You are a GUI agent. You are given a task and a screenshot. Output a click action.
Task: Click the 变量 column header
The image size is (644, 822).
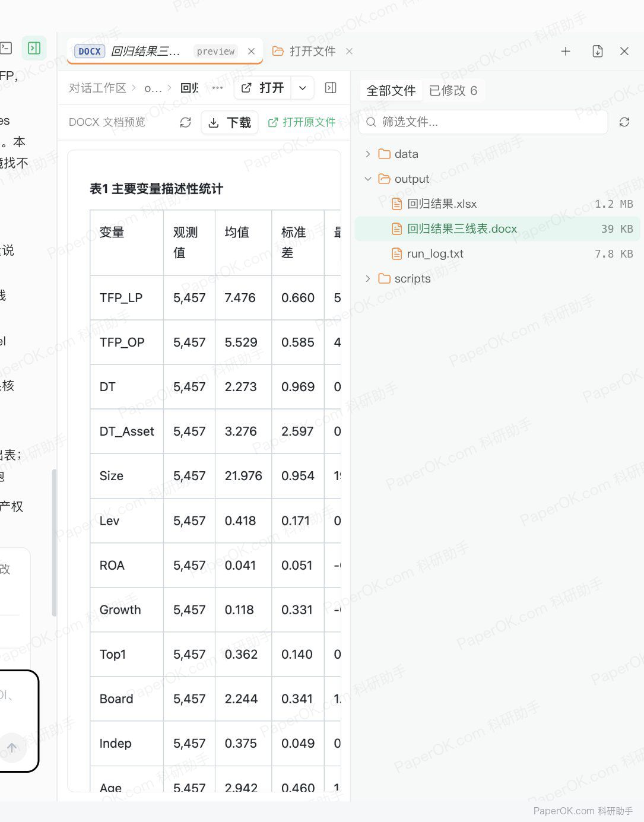coord(126,242)
